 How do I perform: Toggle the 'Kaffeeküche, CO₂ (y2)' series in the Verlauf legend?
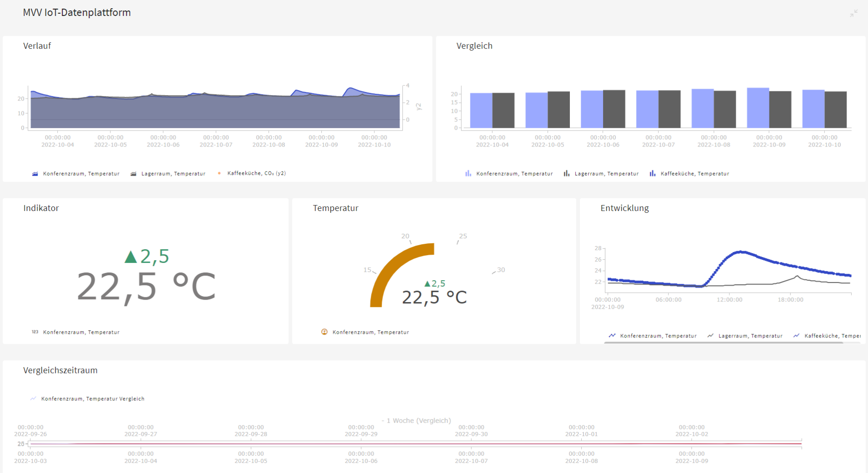click(x=256, y=173)
